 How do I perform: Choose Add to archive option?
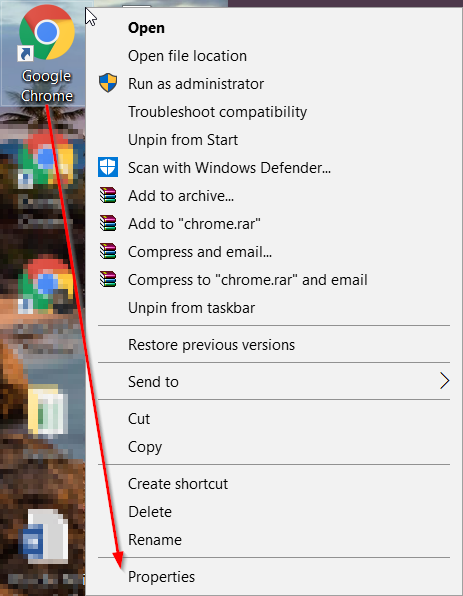181,196
